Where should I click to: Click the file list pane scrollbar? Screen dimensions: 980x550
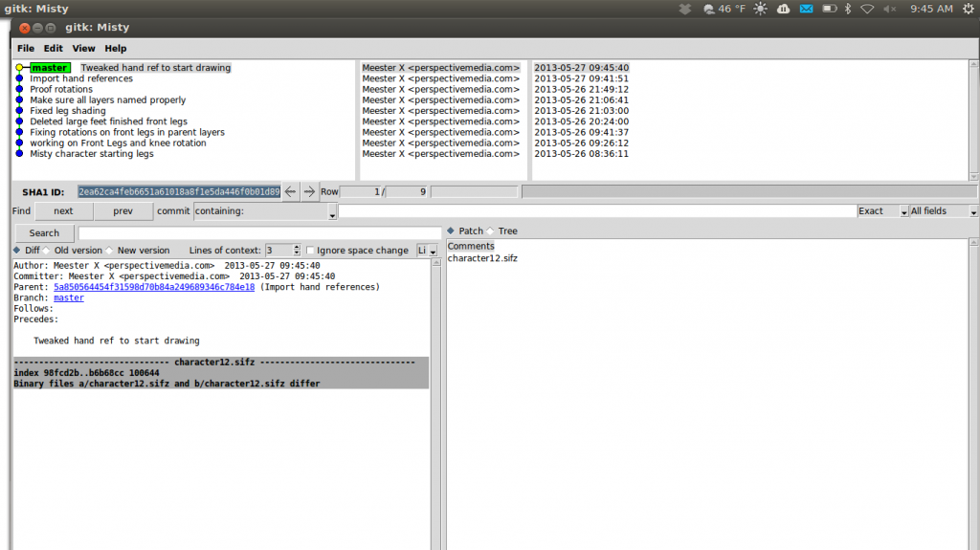point(973,394)
